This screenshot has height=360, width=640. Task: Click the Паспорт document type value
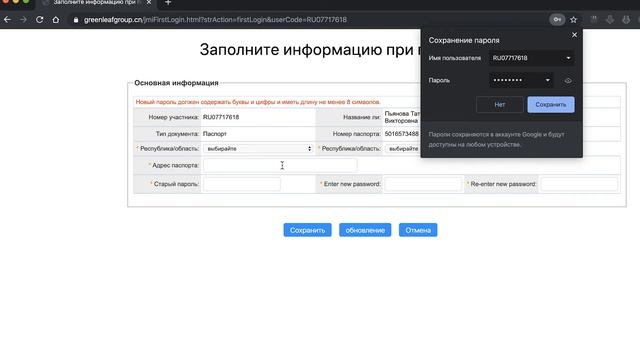point(215,134)
